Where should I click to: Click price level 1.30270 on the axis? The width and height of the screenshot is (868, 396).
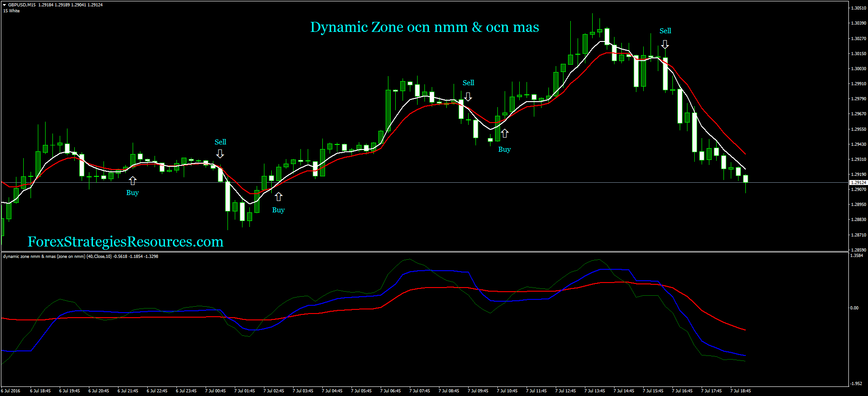click(x=858, y=38)
